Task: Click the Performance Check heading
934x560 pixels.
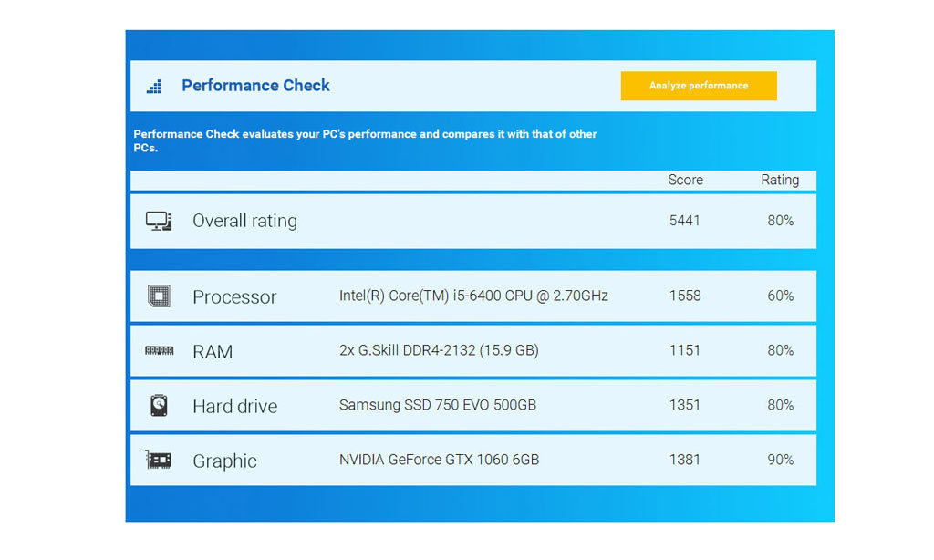Action: 255,86
